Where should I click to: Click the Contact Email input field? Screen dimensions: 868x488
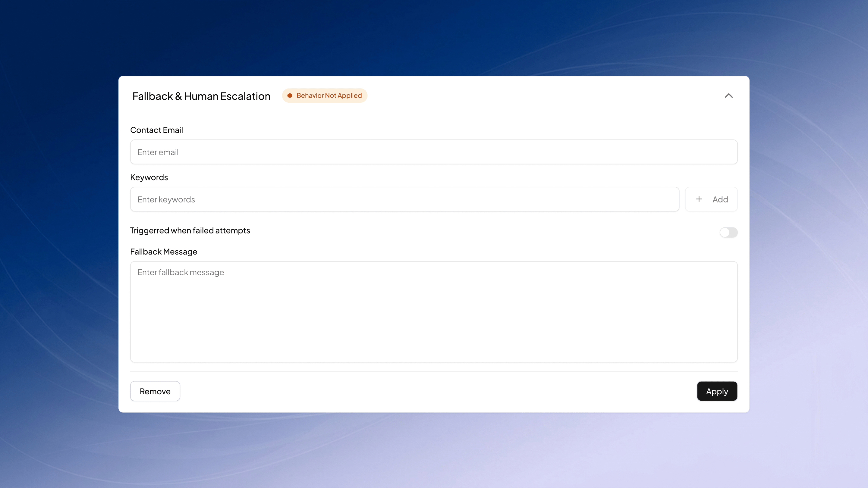coord(434,152)
